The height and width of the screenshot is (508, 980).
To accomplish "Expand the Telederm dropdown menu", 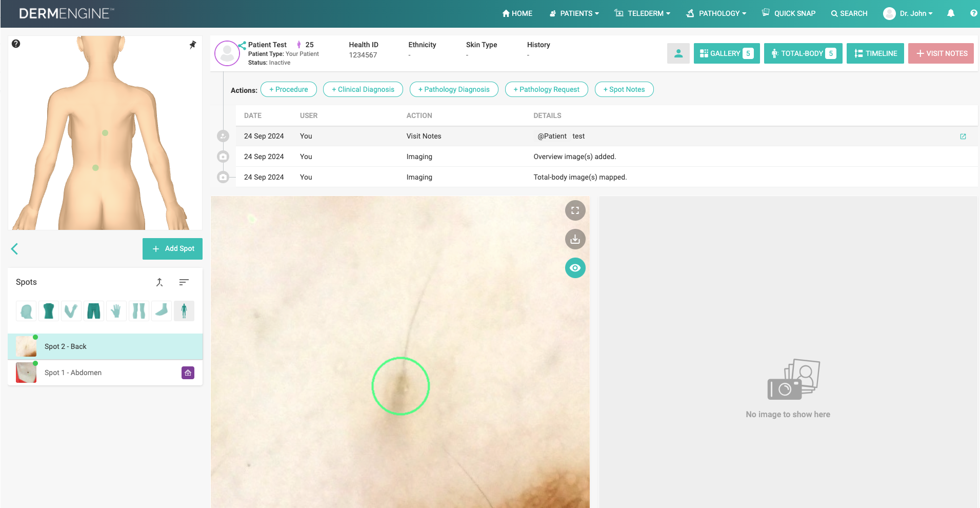I will point(643,13).
